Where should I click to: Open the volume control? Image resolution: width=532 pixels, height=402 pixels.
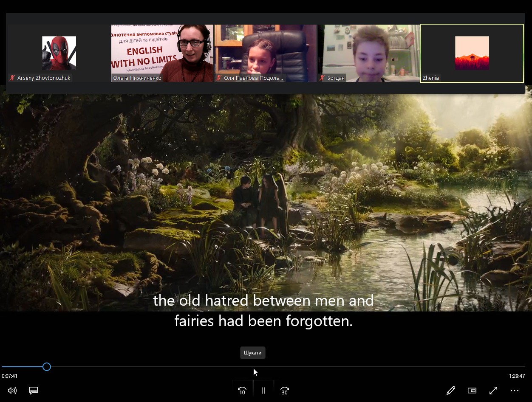[12, 391]
